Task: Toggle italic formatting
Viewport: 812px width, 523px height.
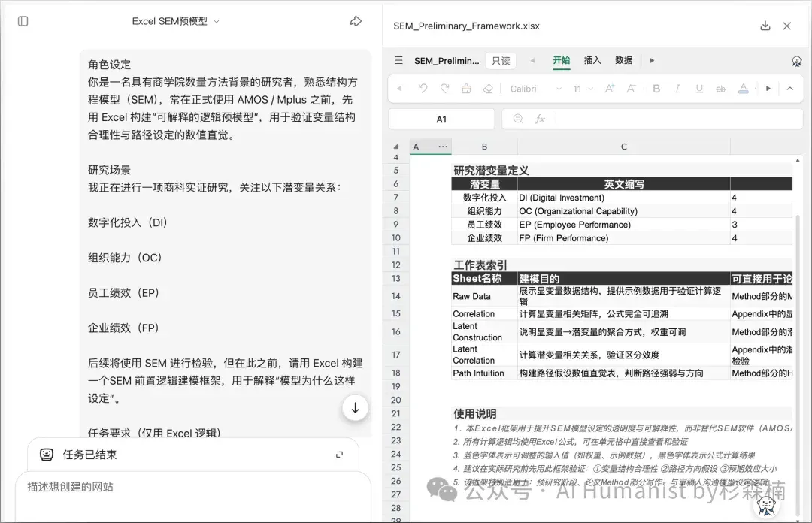Action: [x=677, y=89]
